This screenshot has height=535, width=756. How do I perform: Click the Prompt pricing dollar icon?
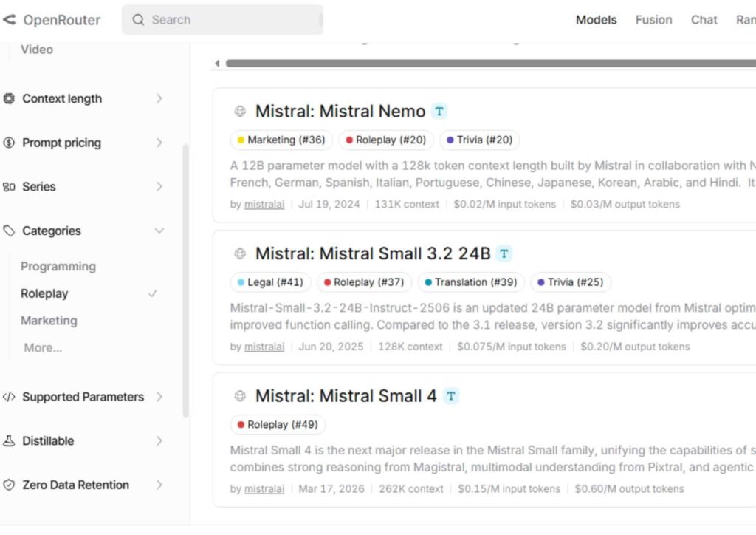click(9, 143)
